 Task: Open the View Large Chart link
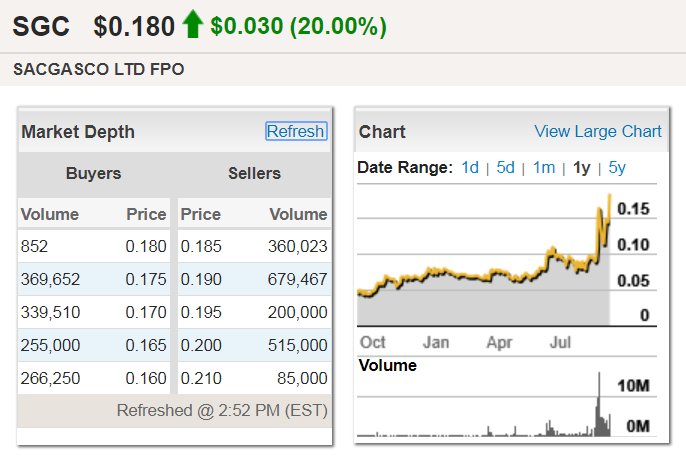coord(598,131)
